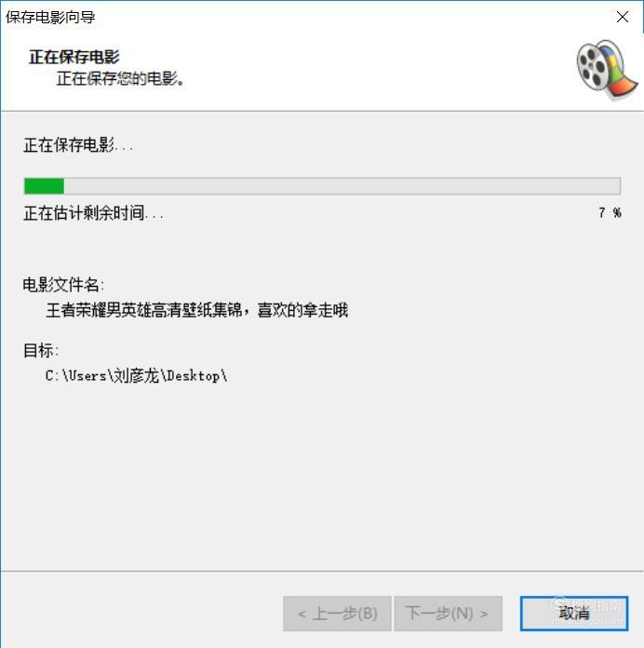Click the movie file name 王者荣耀男英雄高清壁纸集锦
The width and height of the screenshot is (644, 648).
click(197, 310)
